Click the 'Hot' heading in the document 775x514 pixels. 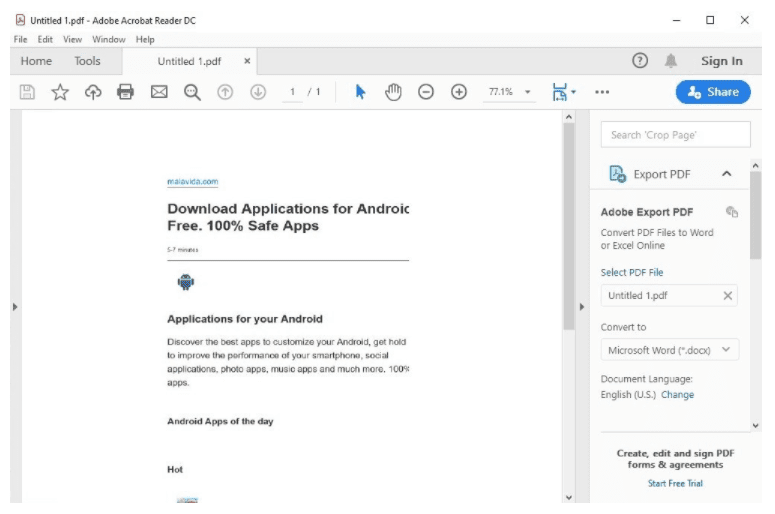click(175, 470)
